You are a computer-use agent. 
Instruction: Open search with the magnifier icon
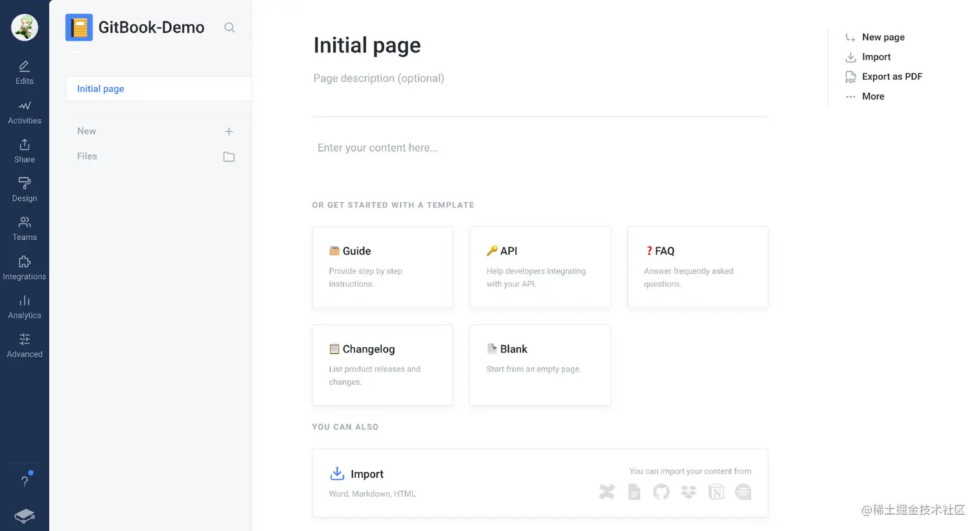point(229,27)
